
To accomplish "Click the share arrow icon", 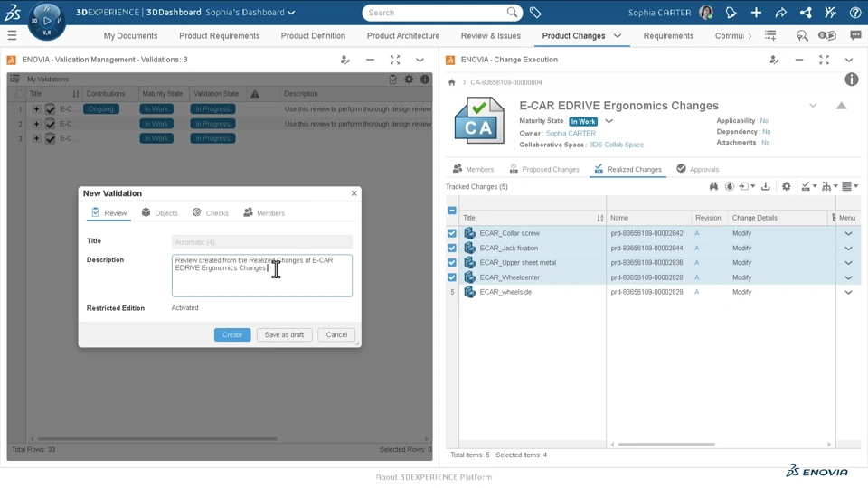I will tap(780, 12).
